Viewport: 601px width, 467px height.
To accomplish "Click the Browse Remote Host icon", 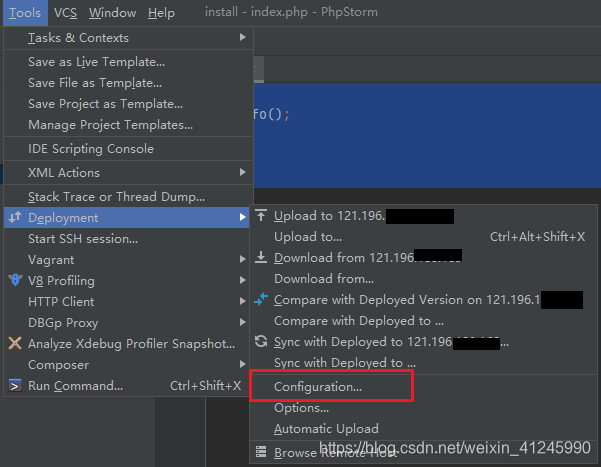I will pos(261,452).
